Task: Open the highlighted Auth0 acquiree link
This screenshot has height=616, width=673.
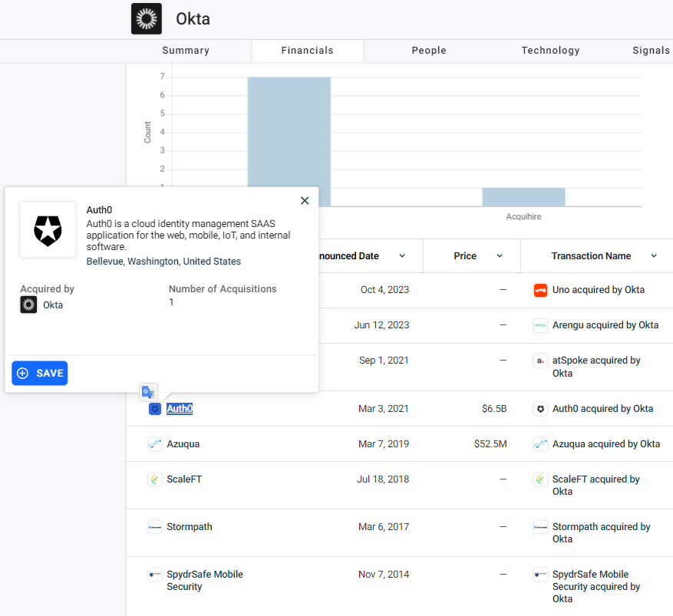Action: tap(180, 408)
